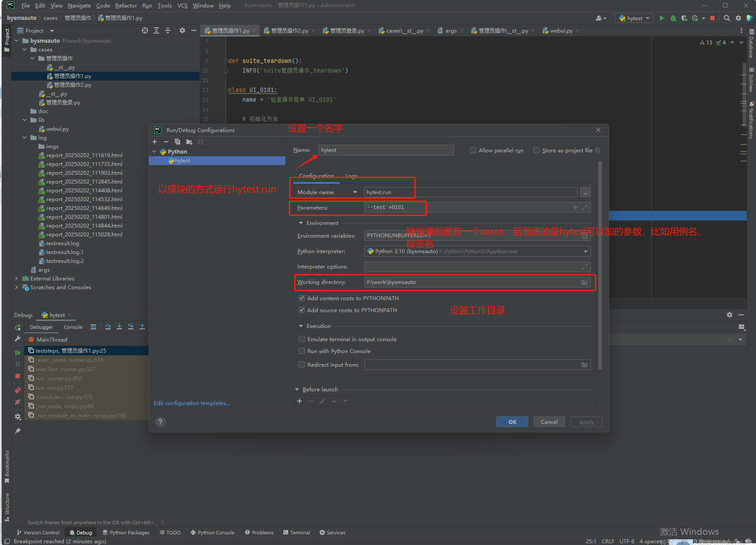The height and width of the screenshot is (545, 756).
Task: Click the Name field containing hytest
Action: click(x=386, y=150)
